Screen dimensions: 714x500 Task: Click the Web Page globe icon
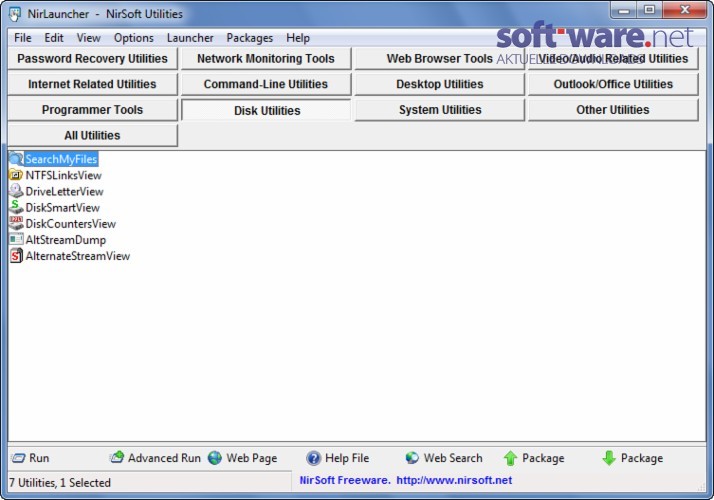(x=215, y=458)
